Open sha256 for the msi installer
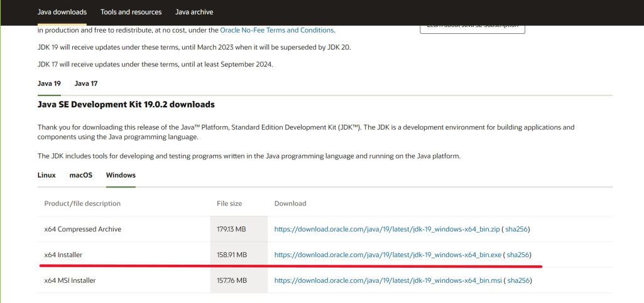 (518, 280)
